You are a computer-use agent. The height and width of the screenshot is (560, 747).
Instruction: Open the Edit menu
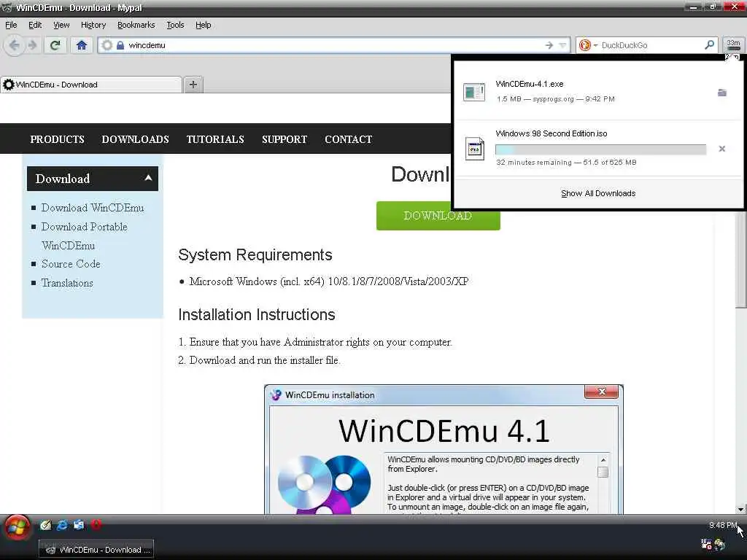(x=35, y=25)
